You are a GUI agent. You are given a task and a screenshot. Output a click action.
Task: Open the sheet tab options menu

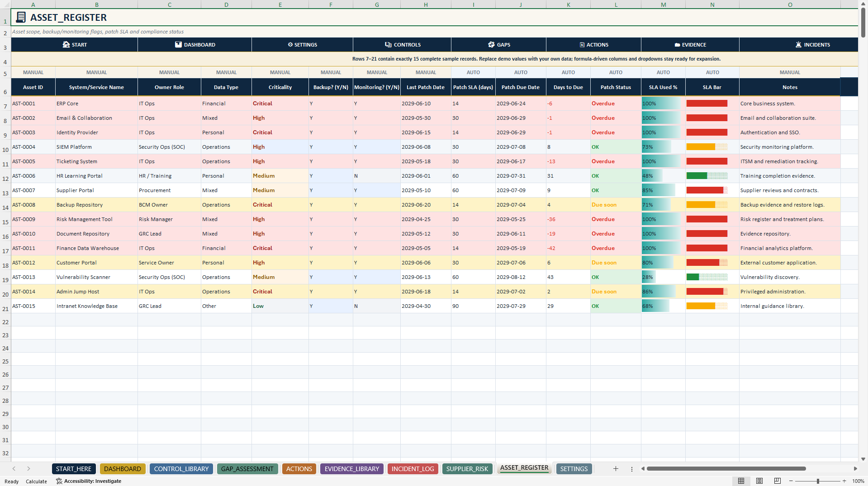pyautogui.click(x=632, y=469)
